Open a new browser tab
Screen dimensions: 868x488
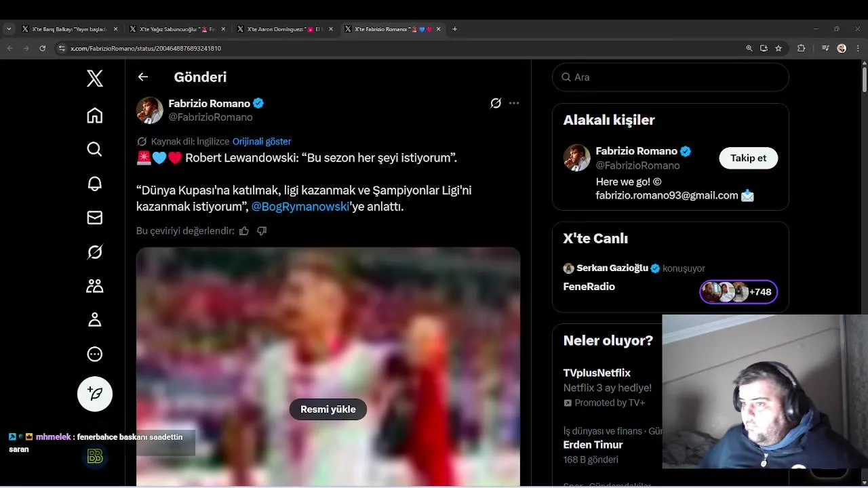[x=454, y=29]
